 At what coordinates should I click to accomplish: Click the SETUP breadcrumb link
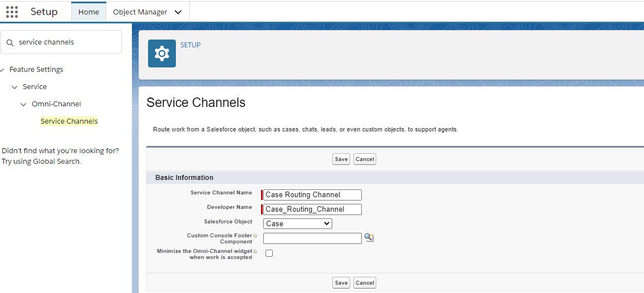coord(190,45)
